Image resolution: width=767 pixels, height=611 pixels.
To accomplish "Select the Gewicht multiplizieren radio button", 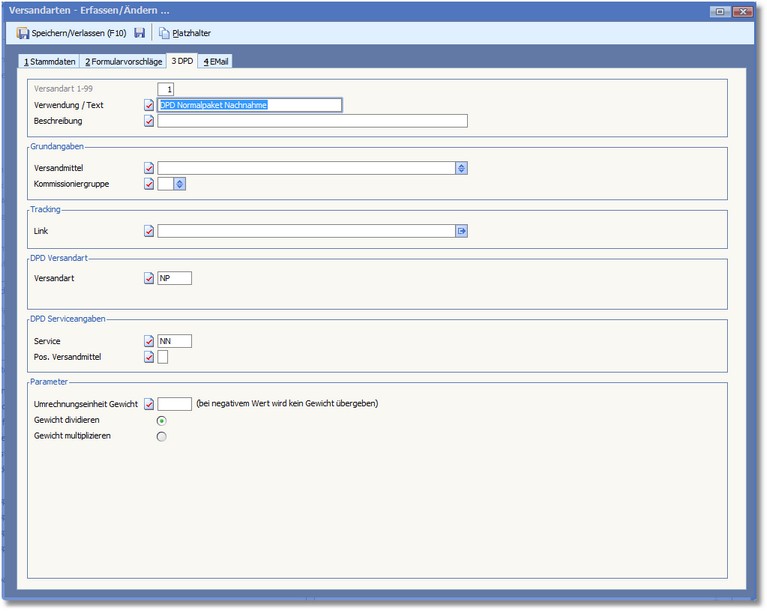I will point(162,436).
